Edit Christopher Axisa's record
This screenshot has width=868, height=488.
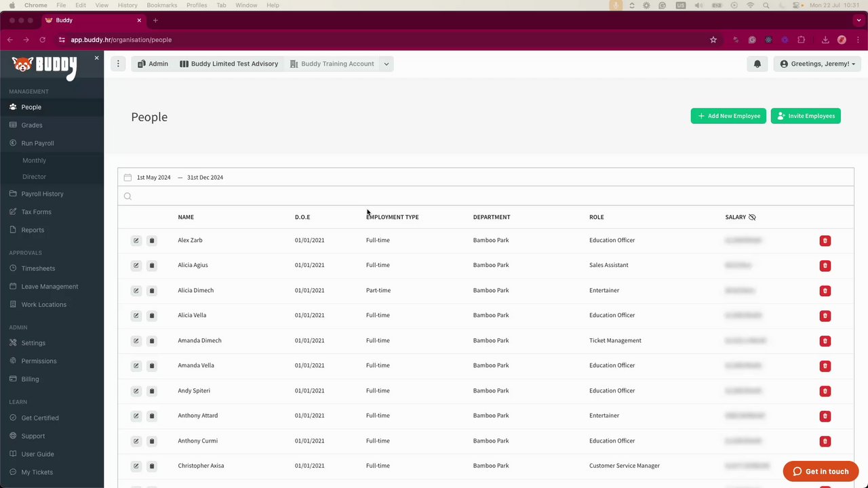[136, 466]
